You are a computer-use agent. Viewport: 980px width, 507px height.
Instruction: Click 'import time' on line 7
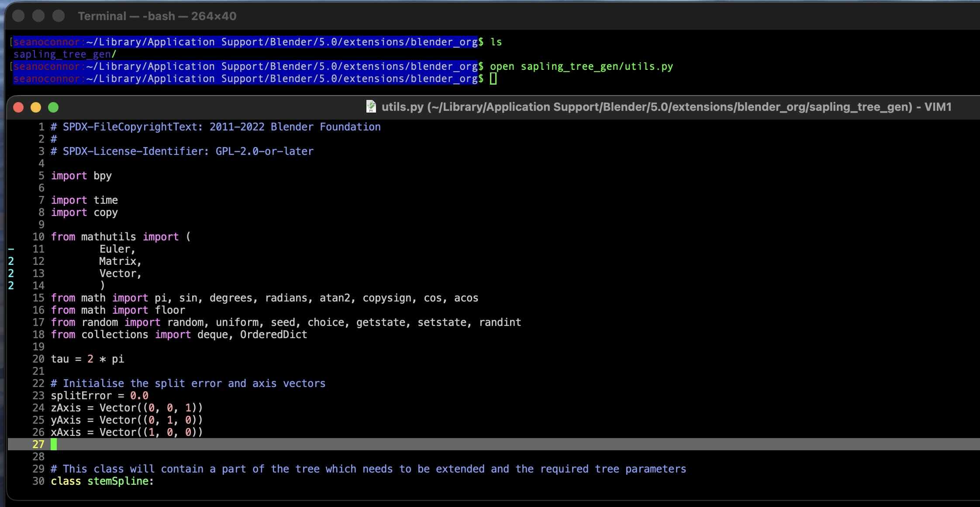pos(84,200)
